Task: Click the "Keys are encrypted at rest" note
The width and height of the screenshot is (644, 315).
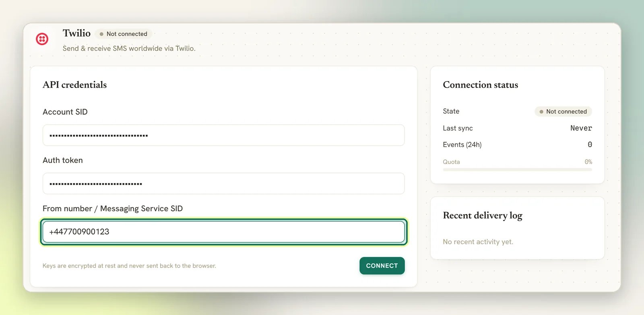Action: coord(129,266)
